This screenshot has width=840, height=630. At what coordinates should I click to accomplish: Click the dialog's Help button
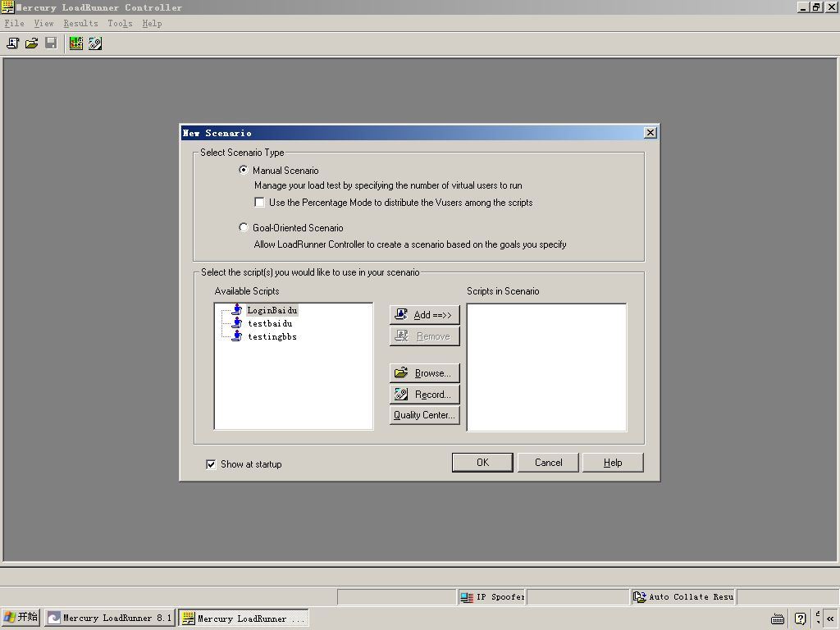click(613, 463)
